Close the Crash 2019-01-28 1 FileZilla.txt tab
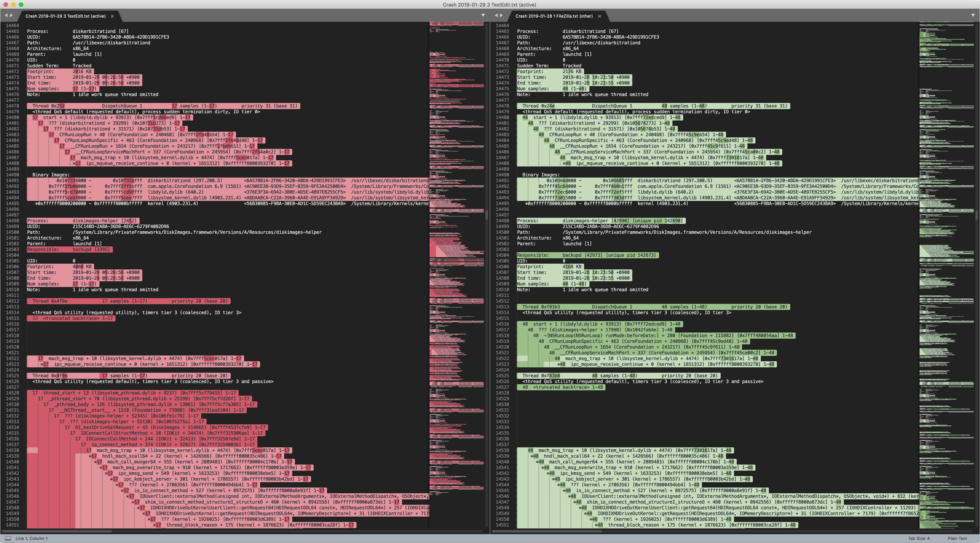 [x=600, y=16]
